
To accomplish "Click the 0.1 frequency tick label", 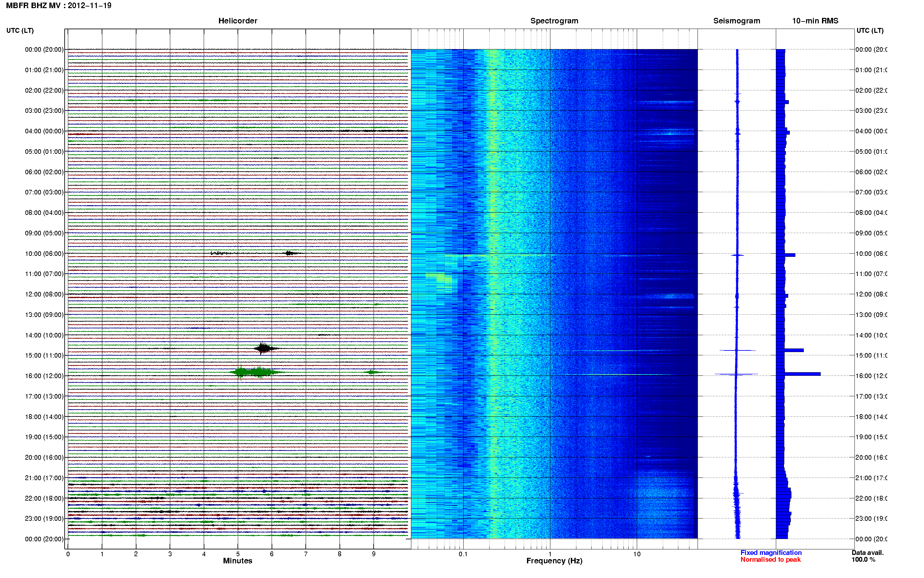I will click(463, 554).
